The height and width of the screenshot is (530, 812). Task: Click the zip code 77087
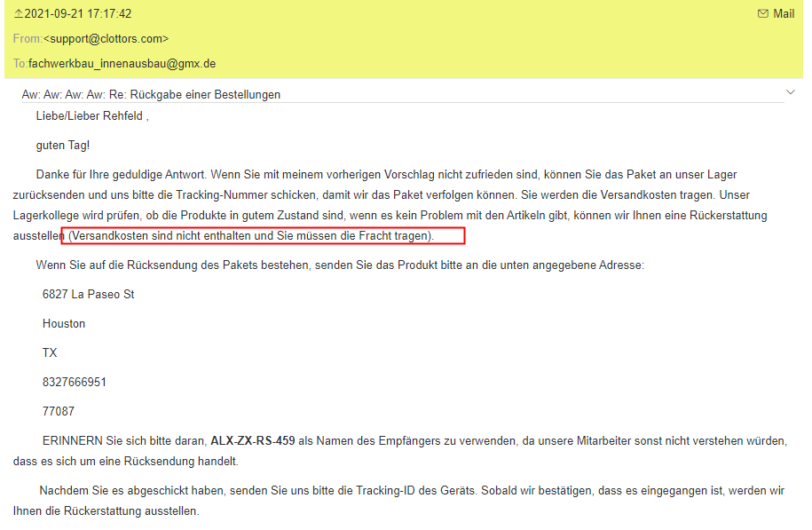point(59,412)
